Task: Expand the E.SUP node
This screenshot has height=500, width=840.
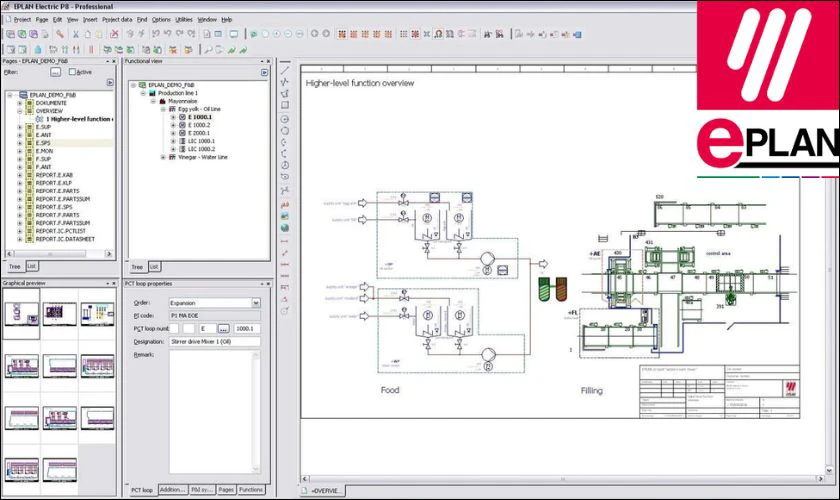Action: [20, 127]
